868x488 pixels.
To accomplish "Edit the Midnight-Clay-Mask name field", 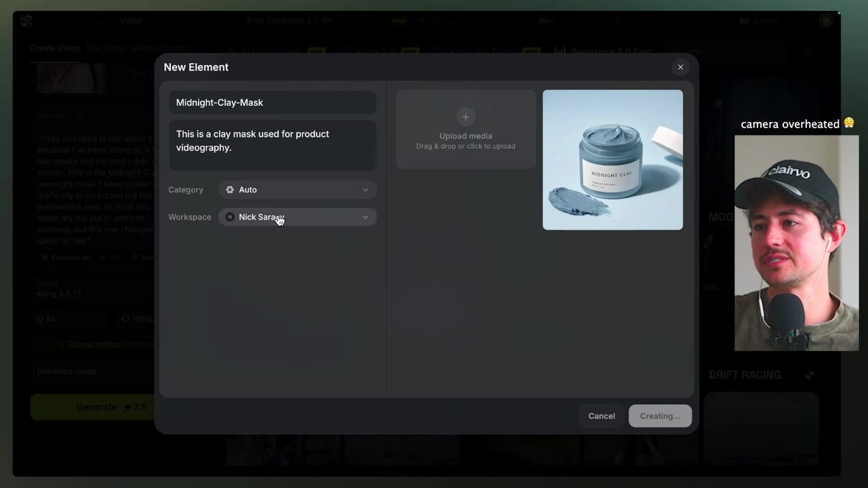I will click(273, 102).
